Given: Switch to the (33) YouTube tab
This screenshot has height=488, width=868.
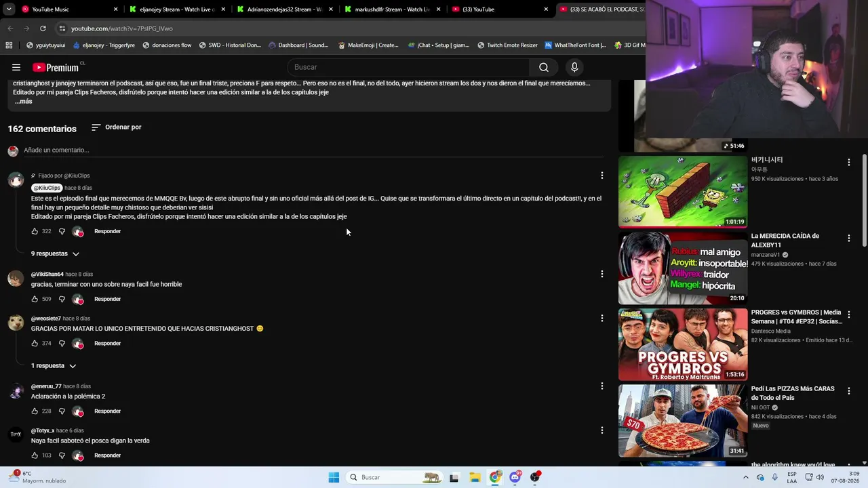Looking at the screenshot, I should 500,9.
